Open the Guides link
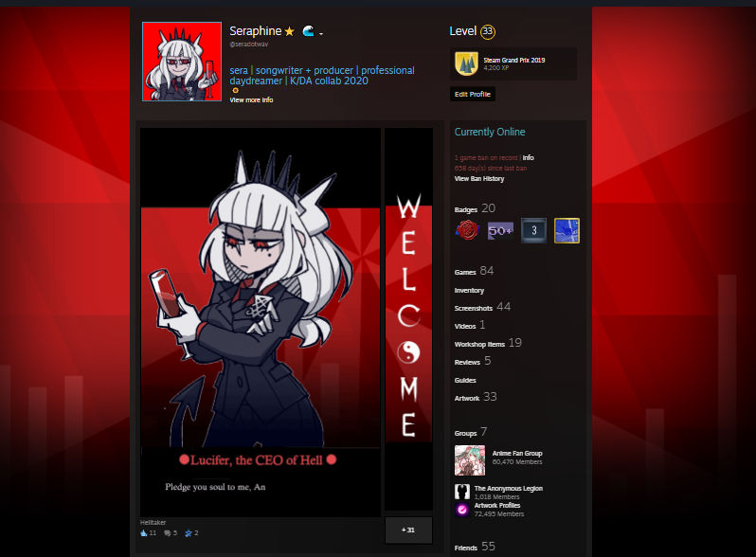The image size is (756, 557). [465, 381]
